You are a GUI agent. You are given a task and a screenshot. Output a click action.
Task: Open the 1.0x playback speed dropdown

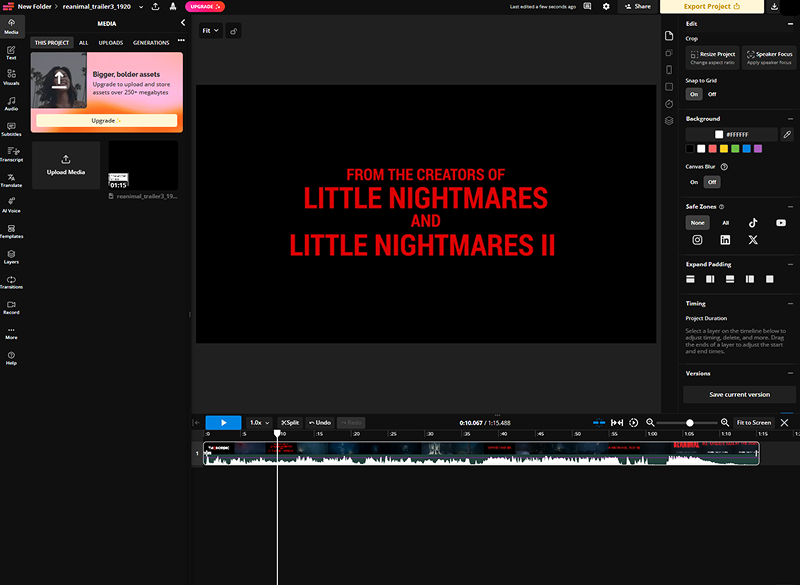259,423
